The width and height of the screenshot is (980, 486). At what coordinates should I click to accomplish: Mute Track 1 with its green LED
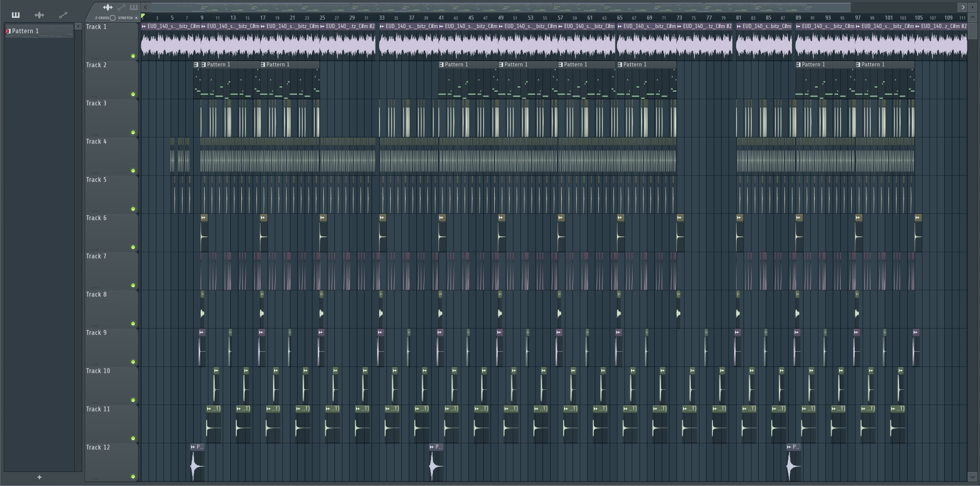(x=133, y=56)
